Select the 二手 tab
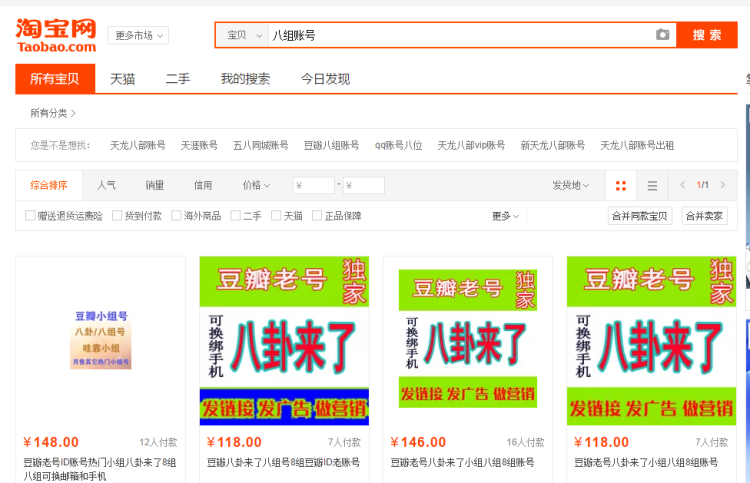This screenshot has width=750, height=483. (x=178, y=79)
